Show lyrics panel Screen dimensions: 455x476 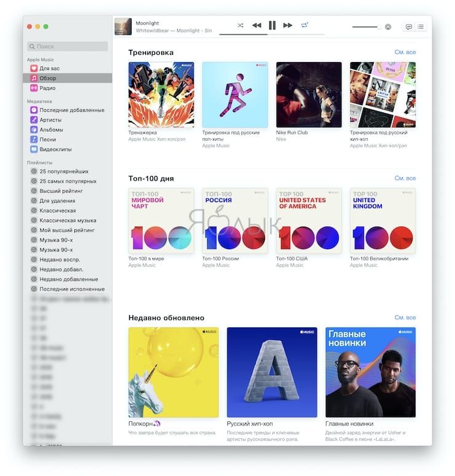pyautogui.click(x=409, y=27)
